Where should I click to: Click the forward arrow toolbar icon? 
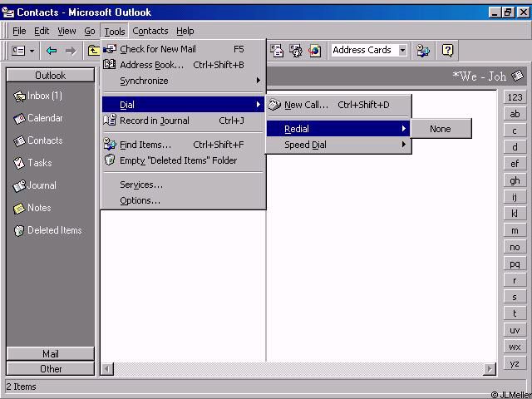pos(71,51)
